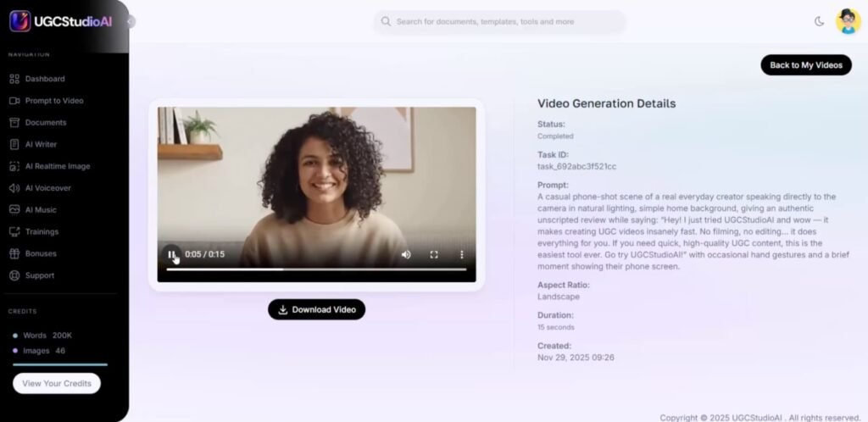The height and width of the screenshot is (422, 868).
Task: Open the user avatar profile menu
Action: [x=848, y=21]
